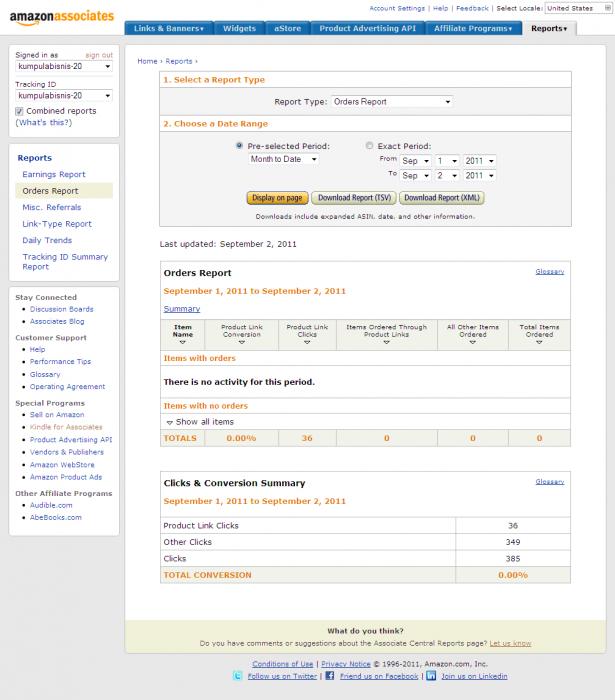Click the Amazon Associates logo

(61, 16)
